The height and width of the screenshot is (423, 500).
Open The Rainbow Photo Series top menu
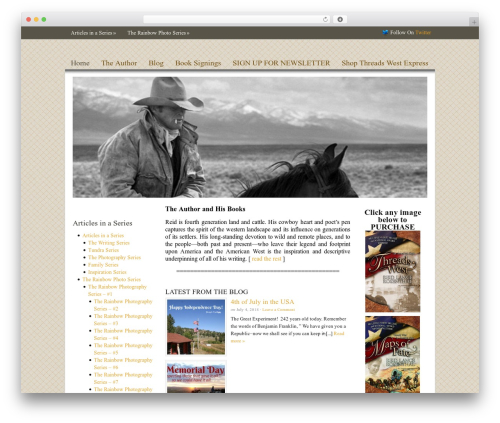tap(158, 33)
